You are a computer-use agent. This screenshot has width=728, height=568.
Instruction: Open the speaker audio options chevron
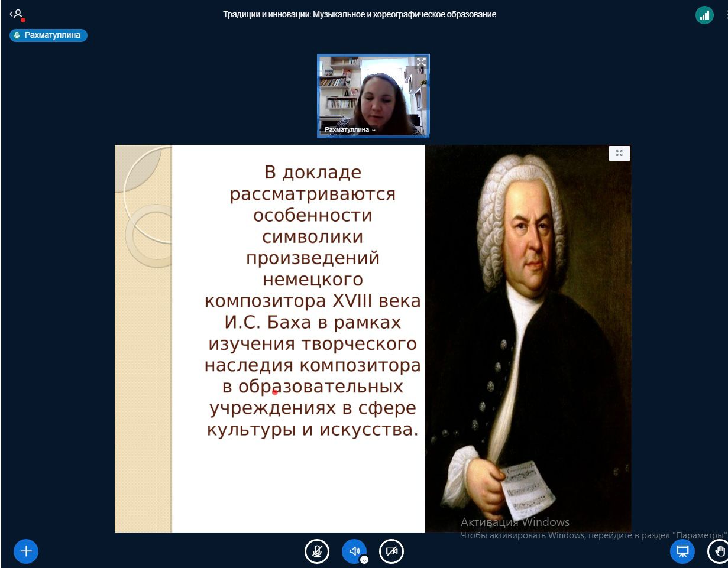pos(364,560)
